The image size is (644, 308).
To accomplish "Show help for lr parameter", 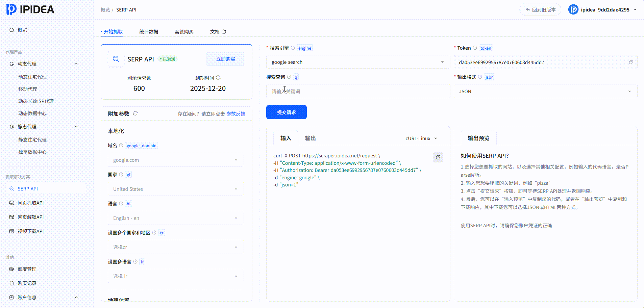I will click(135, 262).
